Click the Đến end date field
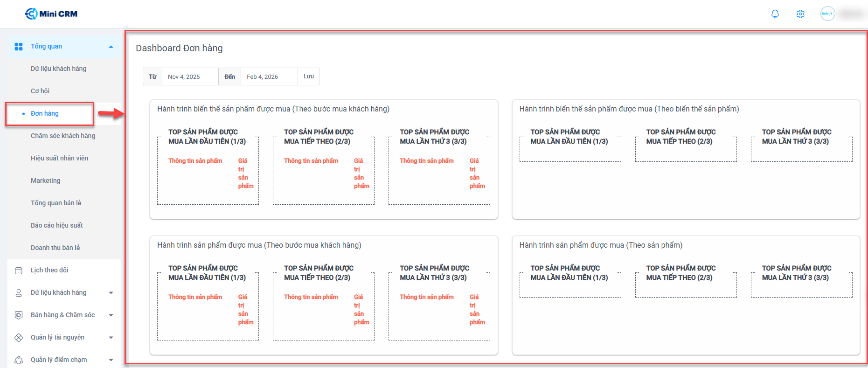The height and width of the screenshot is (368, 868). 269,77
